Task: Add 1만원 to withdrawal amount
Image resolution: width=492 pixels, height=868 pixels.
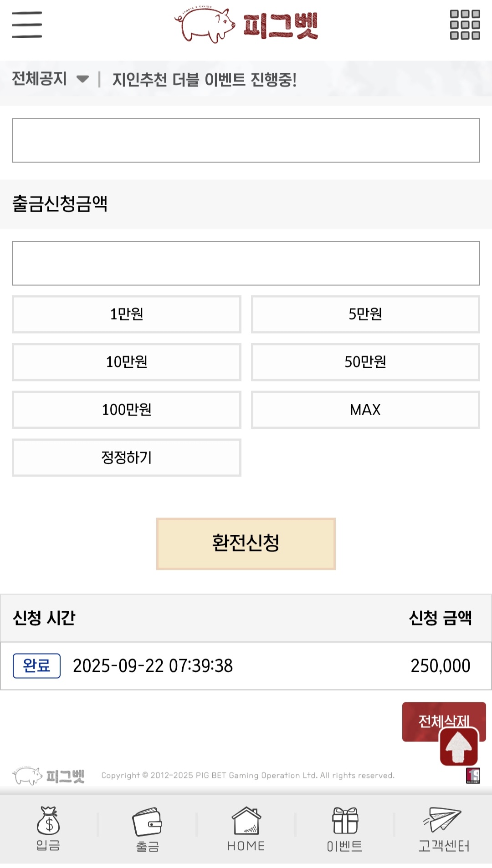Action: 127,314
